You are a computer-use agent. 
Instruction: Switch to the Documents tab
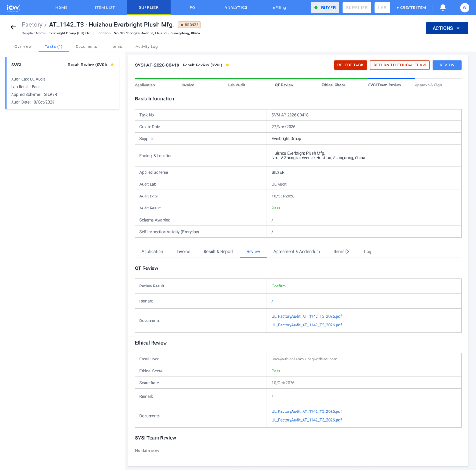[x=86, y=46]
